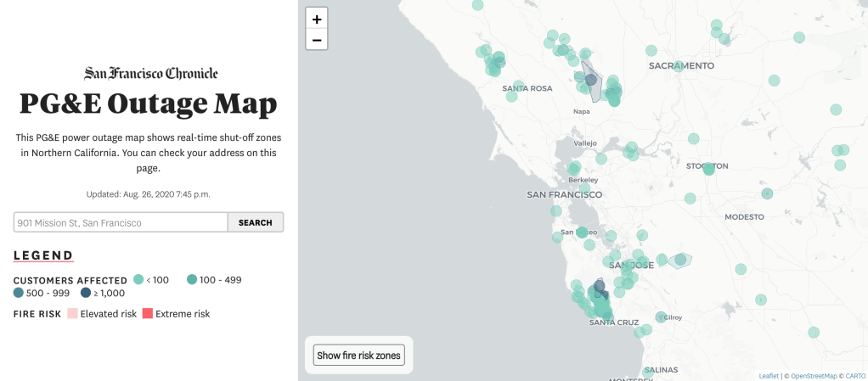Click the LEGEND heading

click(x=43, y=255)
